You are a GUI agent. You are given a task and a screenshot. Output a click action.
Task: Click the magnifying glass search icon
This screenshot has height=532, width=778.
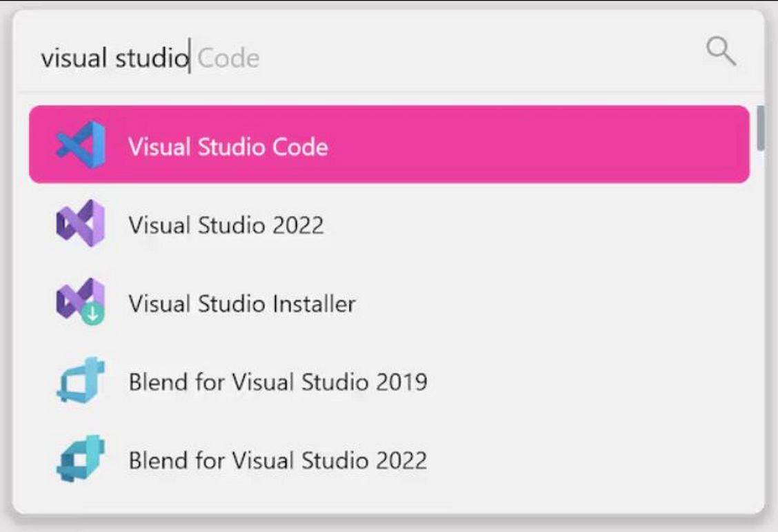point(721,52)
